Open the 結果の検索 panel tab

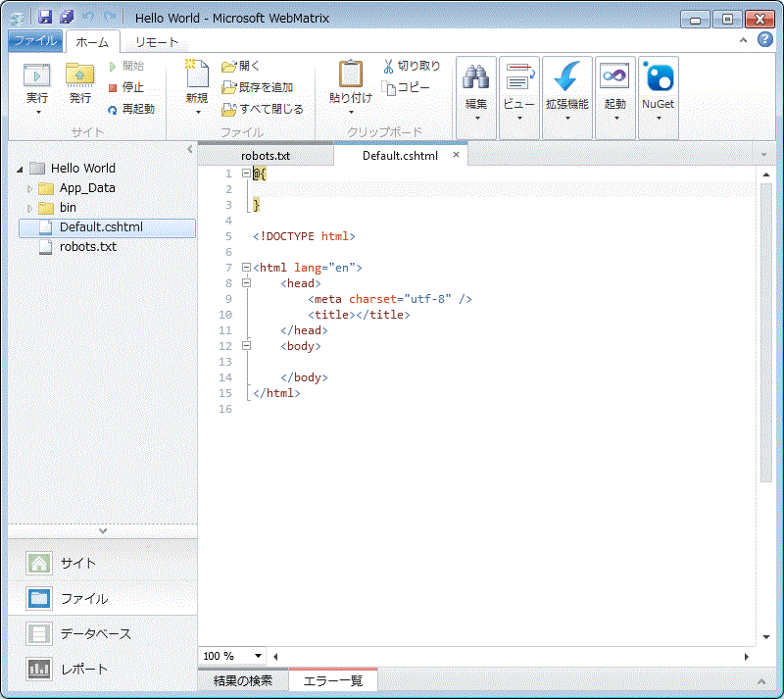[x=243, y=680]
